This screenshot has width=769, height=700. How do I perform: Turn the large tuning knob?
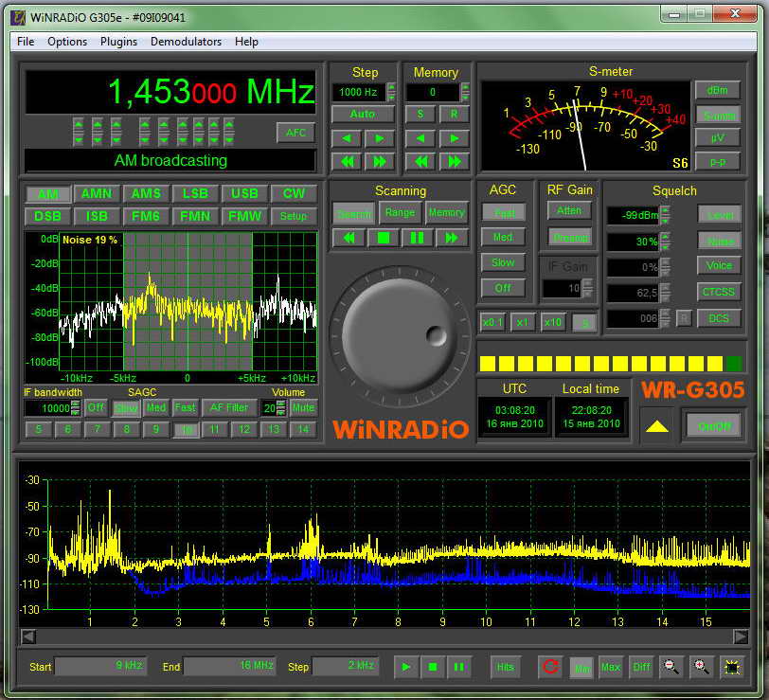pos(400,335)
